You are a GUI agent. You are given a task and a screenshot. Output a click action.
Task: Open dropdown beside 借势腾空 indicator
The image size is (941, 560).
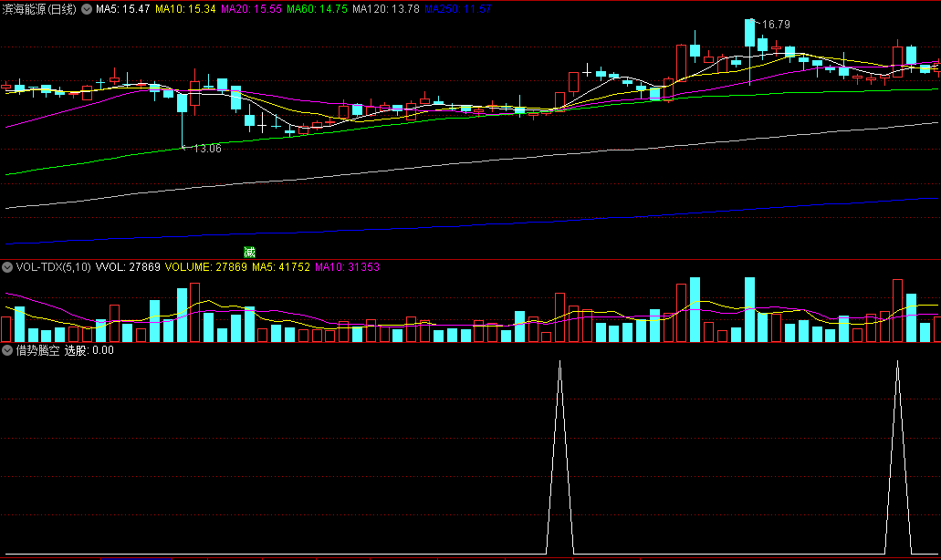[x=7, y=350]
